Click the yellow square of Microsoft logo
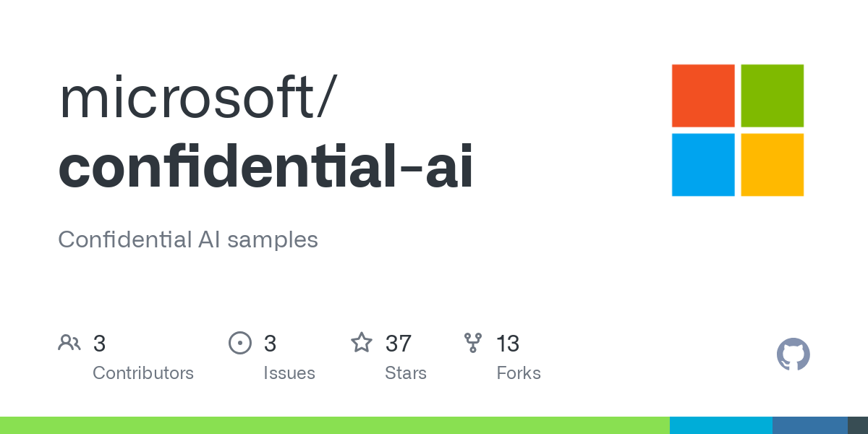 (773, 165)
